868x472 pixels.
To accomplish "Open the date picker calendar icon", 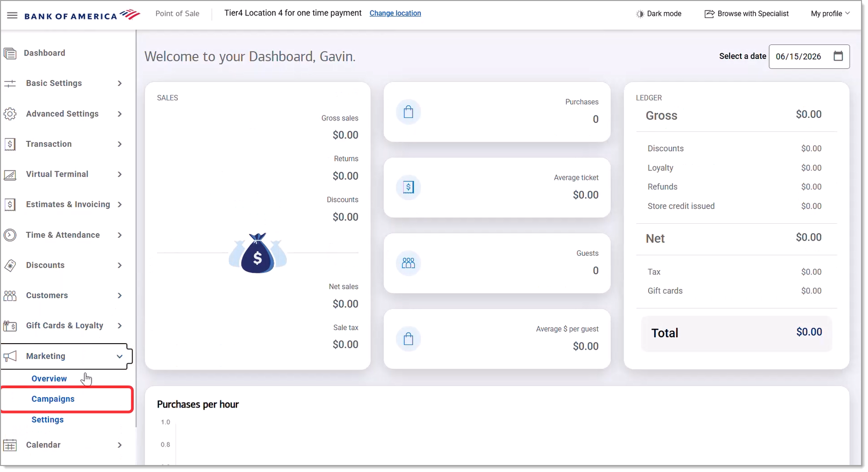I will [838, 56].
